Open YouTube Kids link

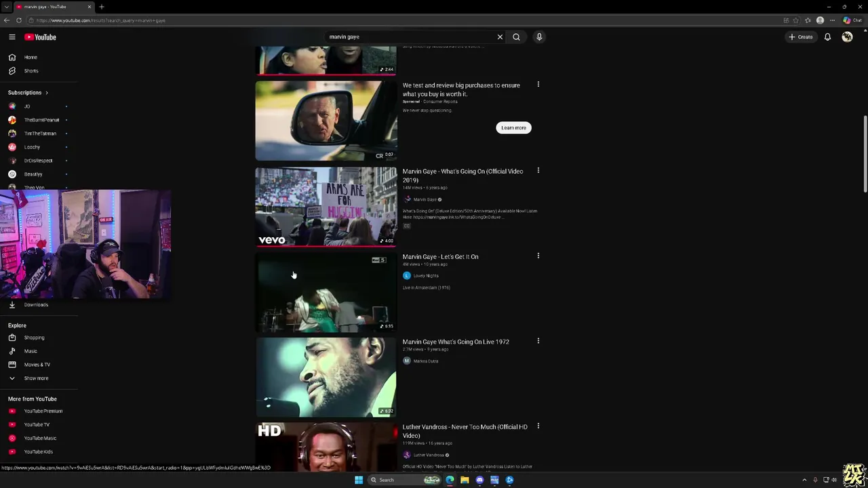click(x=39, y=451)
